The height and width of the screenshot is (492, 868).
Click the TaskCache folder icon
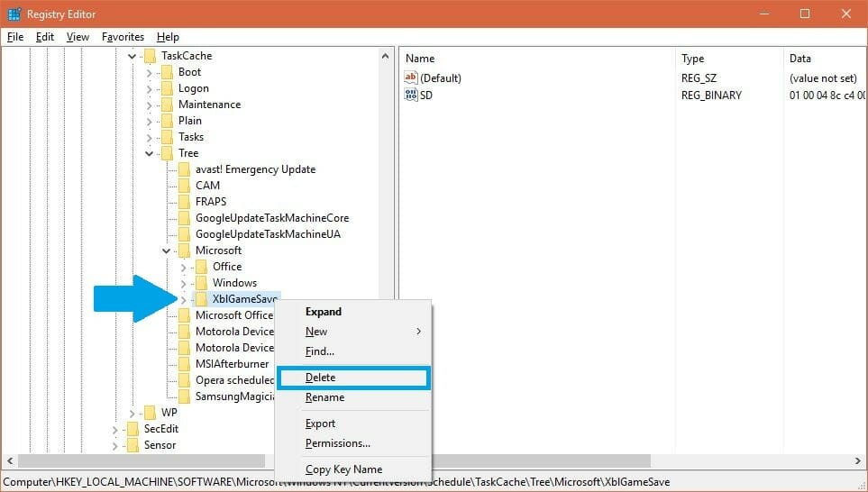[x=150, y=56]
